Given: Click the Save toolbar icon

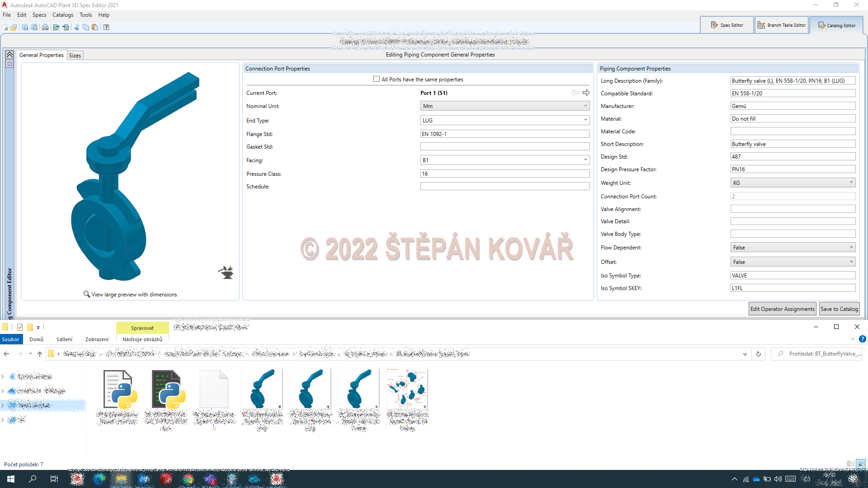Looking at the screenshot, I should point(25,27).
